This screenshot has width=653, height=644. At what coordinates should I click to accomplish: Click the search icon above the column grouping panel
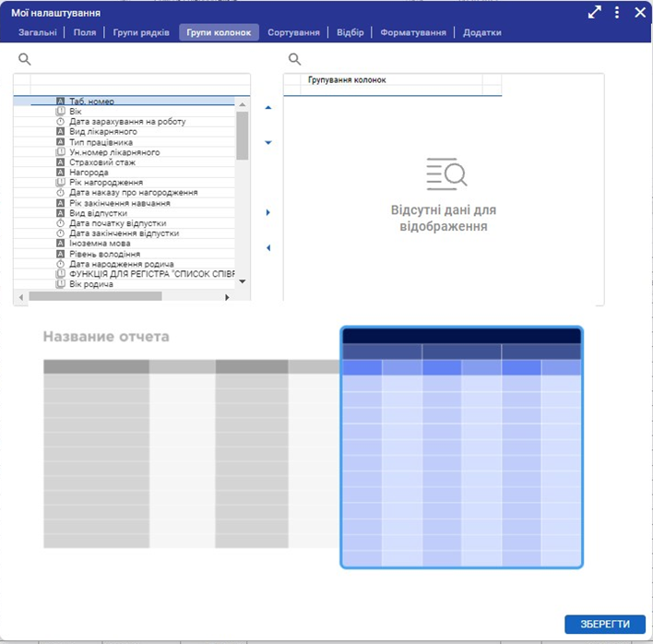[295, 59]
